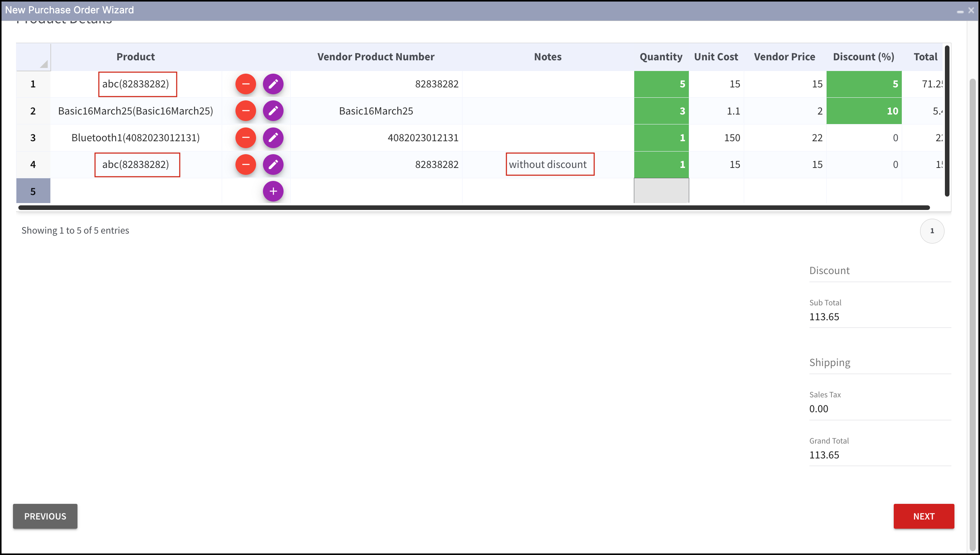Screen dimensions: 980x555
Task: Click vendor number 4082023012131 cell
Action: 376,138
